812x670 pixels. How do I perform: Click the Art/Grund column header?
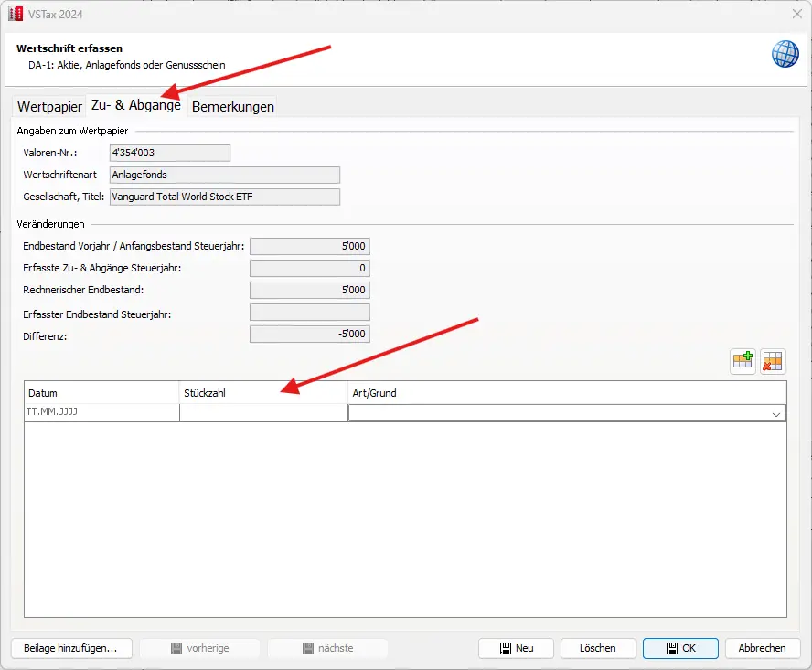[x=566, y=393]
